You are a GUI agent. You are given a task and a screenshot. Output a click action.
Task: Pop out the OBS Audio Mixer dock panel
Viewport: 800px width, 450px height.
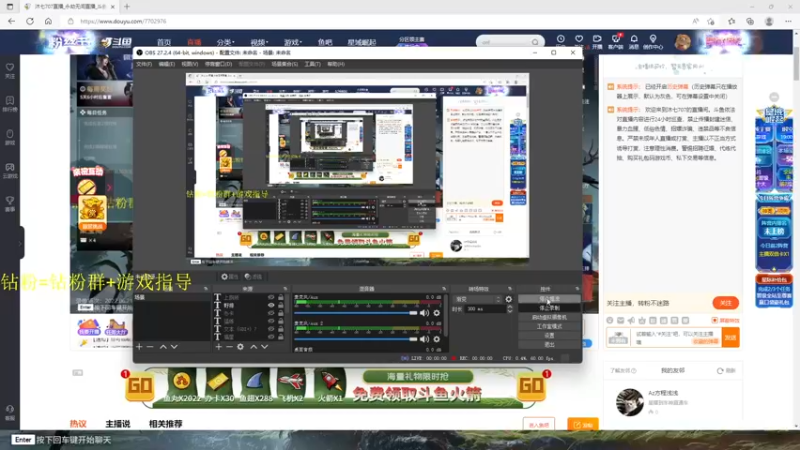[x=444, y=289]
